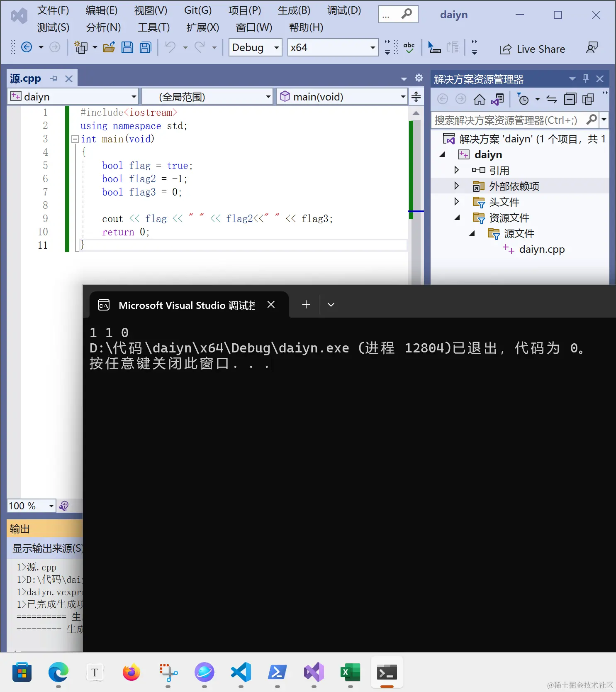Open the (全局范围) scope dropdown
The width and height of the screenshot is (616, 692).
click(x=207, y=97)
